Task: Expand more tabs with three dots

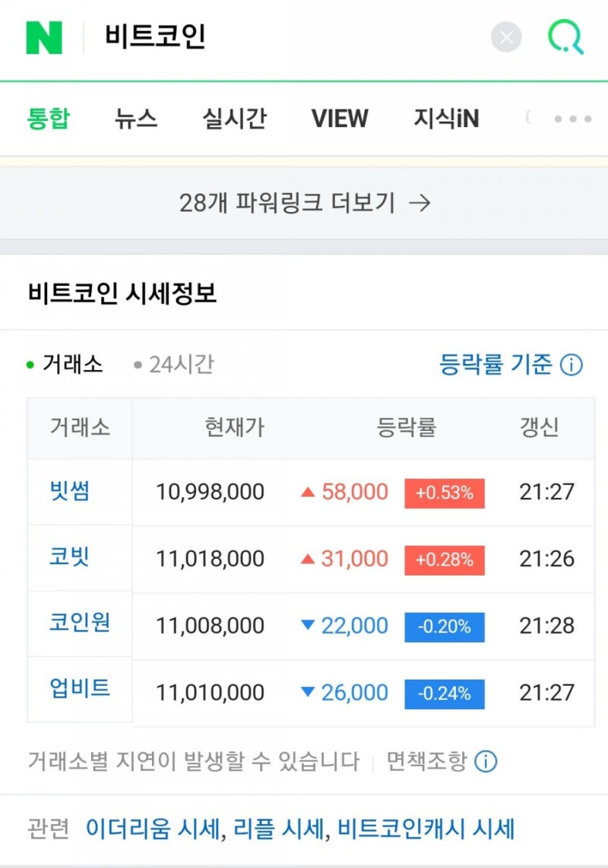Action: (573, 119)
